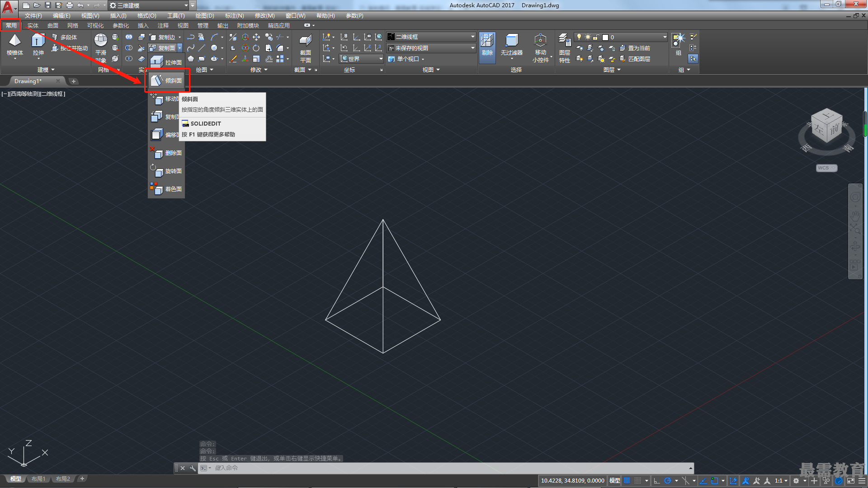Open the 修改(M) menu
The image size is (868, 488).
pyautogui.click(x=264, y=16)
